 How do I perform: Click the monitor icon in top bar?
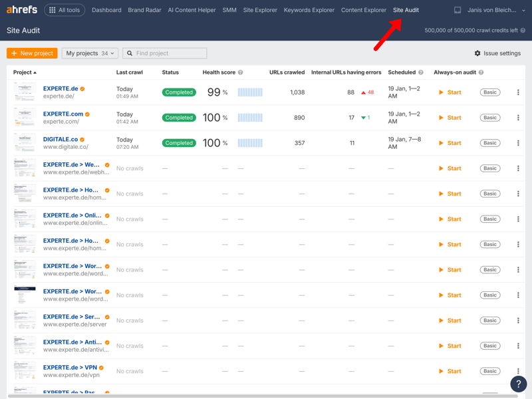pyautogui.click(x=458, y=11)
